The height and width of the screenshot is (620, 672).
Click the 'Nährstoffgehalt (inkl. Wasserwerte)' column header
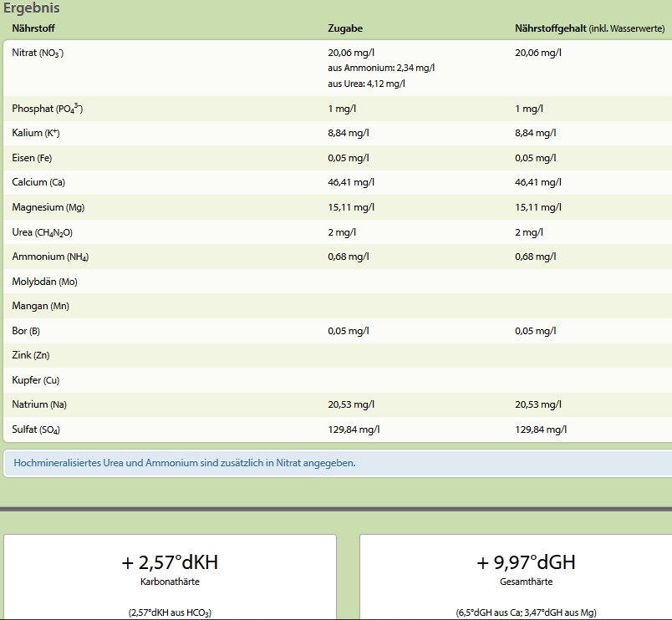pyautogui.click(x=590, y=28)
